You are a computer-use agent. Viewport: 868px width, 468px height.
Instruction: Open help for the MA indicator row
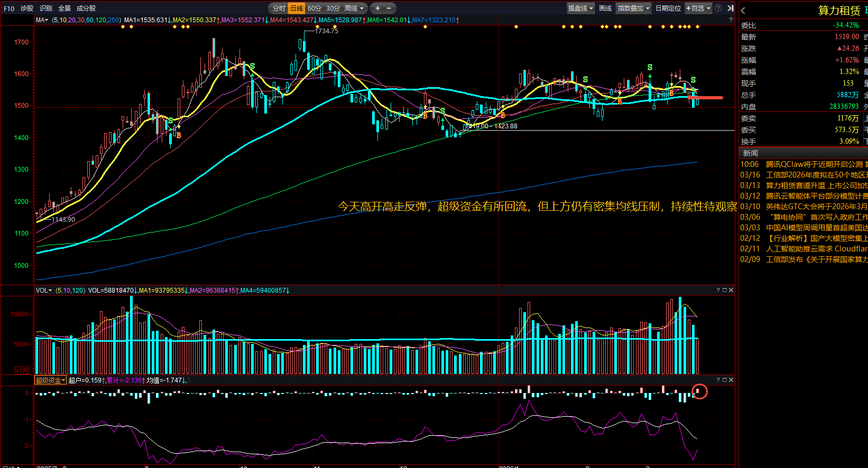pos(731,20)
